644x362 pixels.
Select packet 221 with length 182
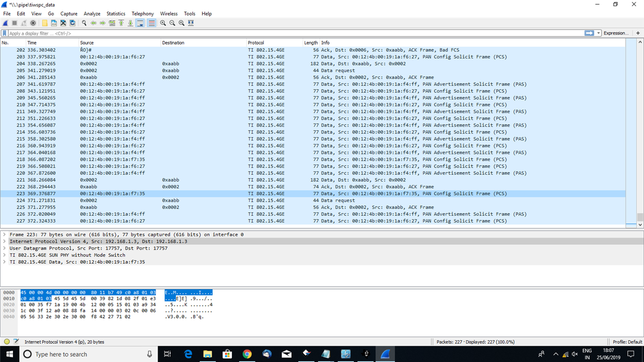point(313,180)
